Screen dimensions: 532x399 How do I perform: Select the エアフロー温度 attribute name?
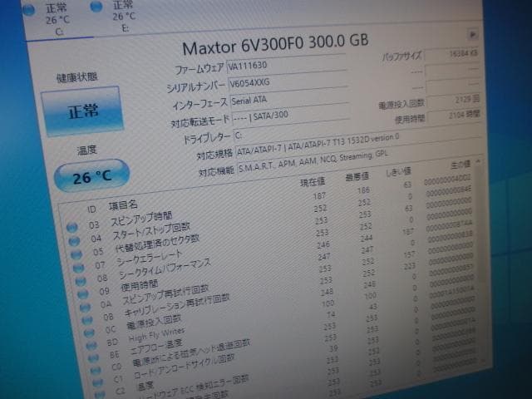[157, 347]
